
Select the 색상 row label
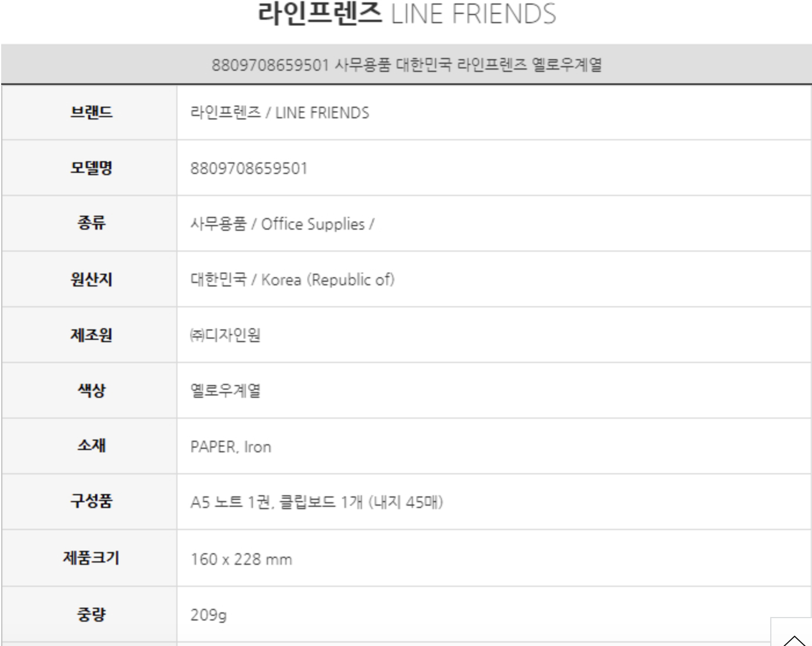click(91, 390)
